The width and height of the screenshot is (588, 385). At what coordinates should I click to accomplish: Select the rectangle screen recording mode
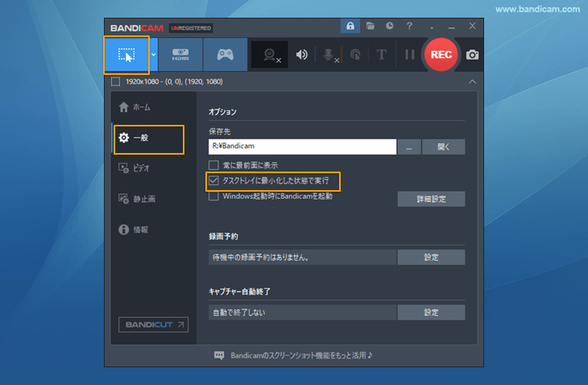[x=126, y=55]
